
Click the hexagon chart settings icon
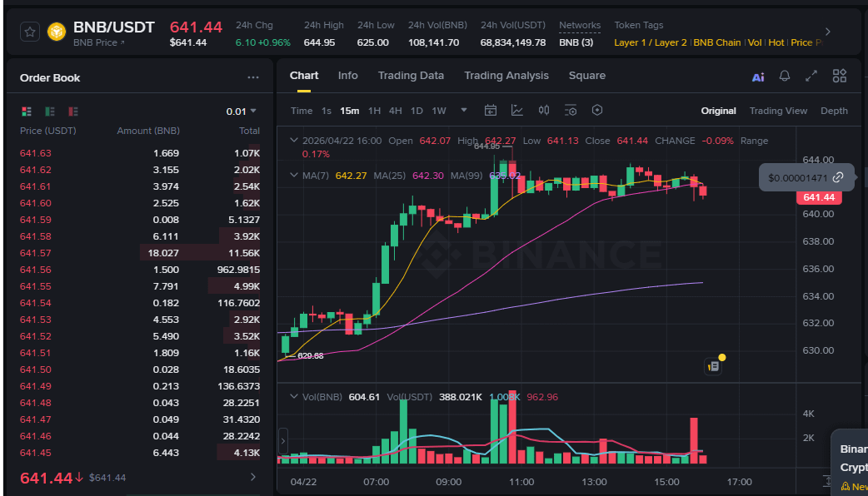click(x=596, y=110)
